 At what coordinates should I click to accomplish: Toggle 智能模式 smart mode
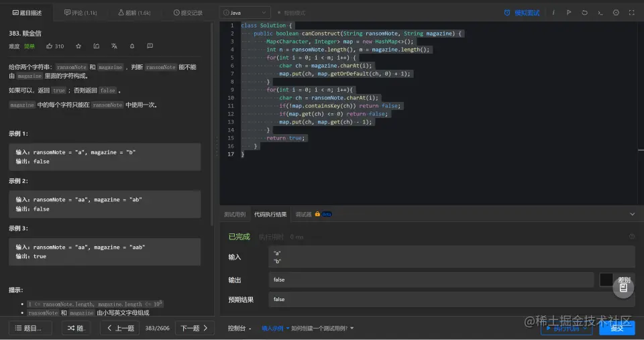pyautogui.click(x=291, y=13)
